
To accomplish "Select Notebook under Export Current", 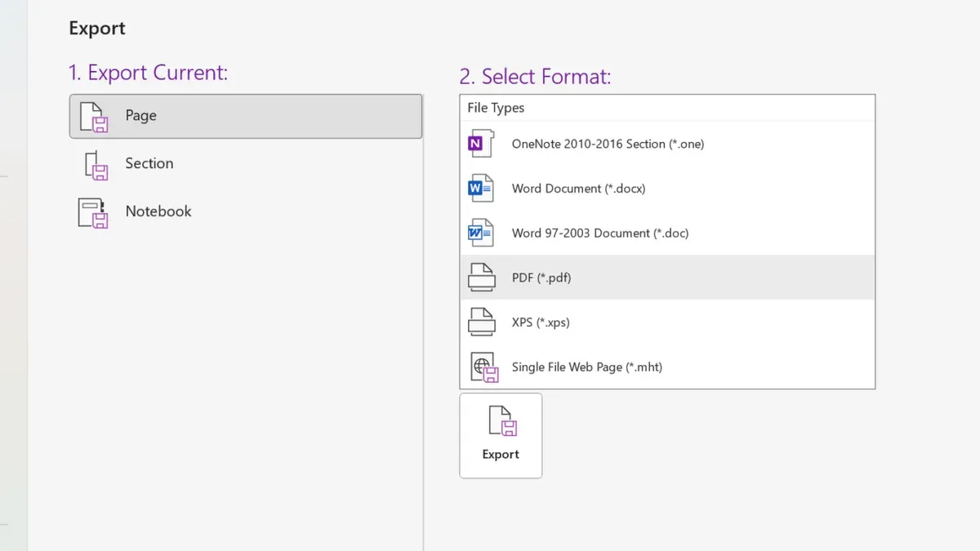I will (246, 212).
